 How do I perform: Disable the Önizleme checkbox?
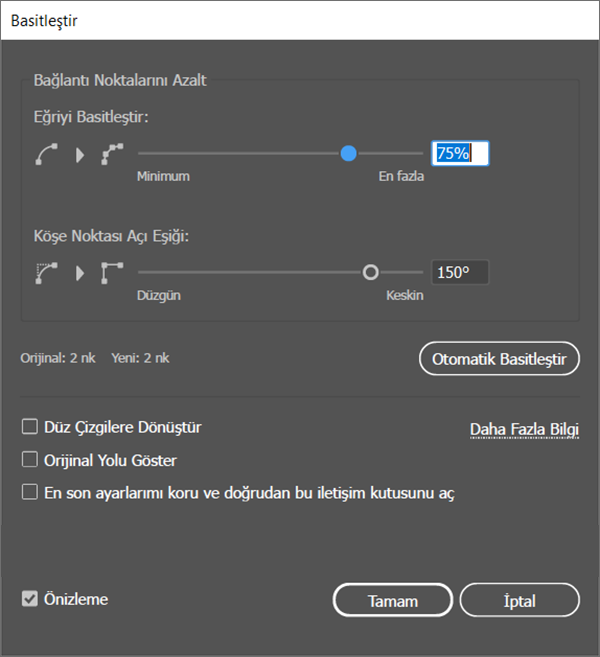tap(30, 600)
